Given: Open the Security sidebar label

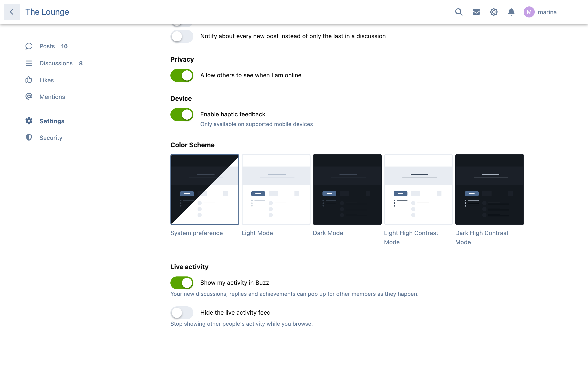Looking at the screenshot, I should pos(51,138).
